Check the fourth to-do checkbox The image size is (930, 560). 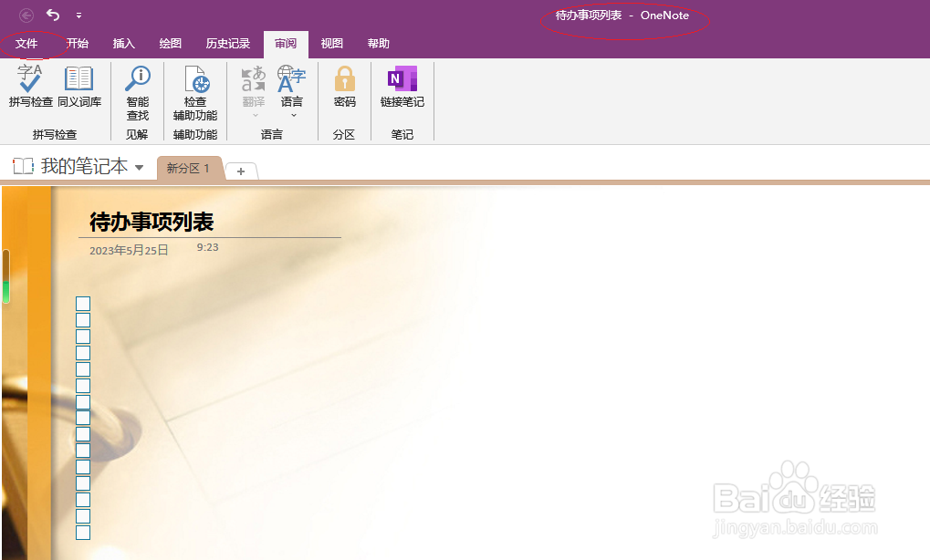[83, 353]
